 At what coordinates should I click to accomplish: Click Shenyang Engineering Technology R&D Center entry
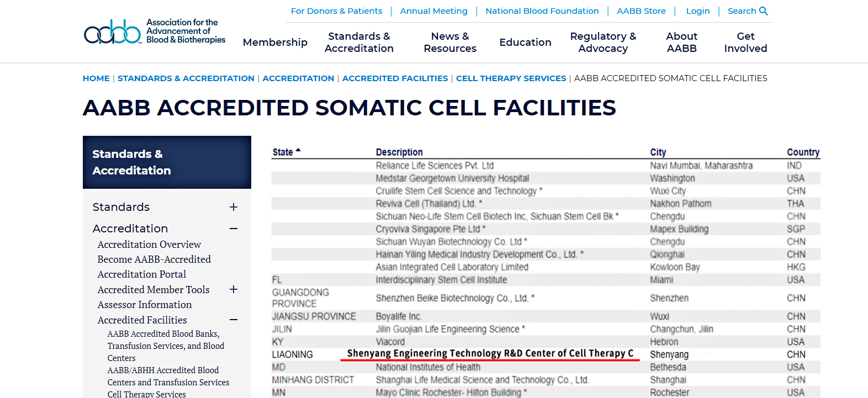point(490,353)
